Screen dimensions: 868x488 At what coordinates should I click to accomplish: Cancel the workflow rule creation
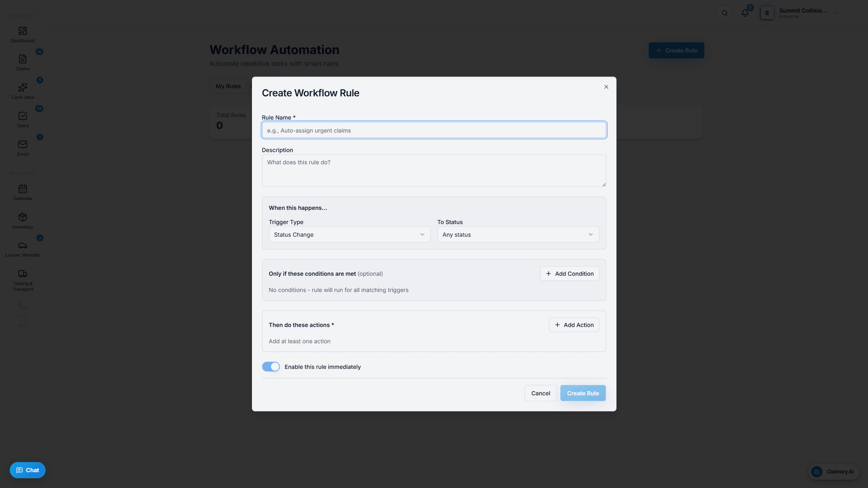(541, 393)
